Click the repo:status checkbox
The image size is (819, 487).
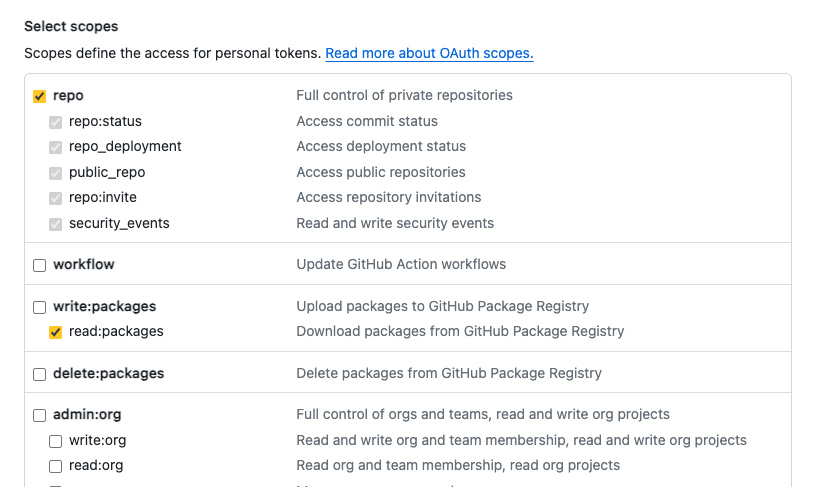point(56,122)
